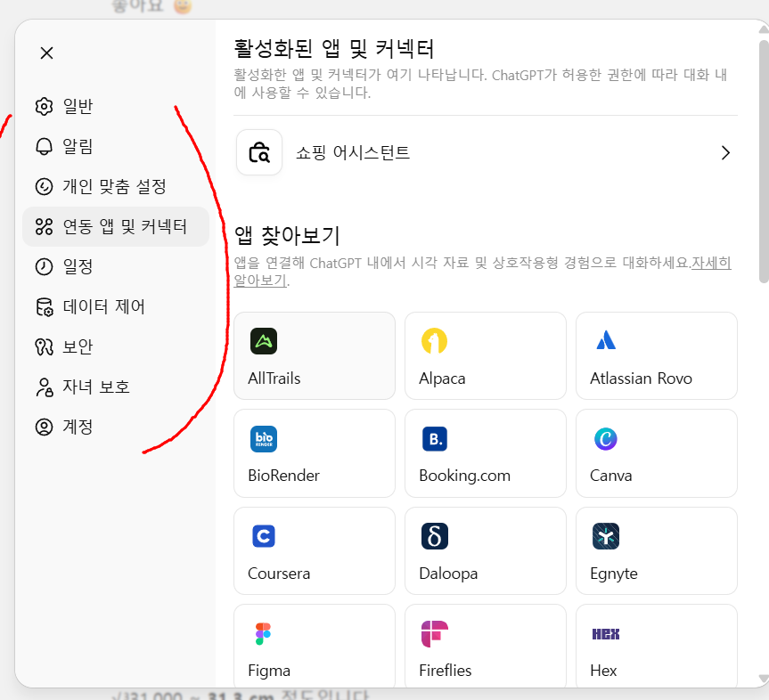Click the Hex logo
This screenshot has width=769, height=700.
(606, 634)
